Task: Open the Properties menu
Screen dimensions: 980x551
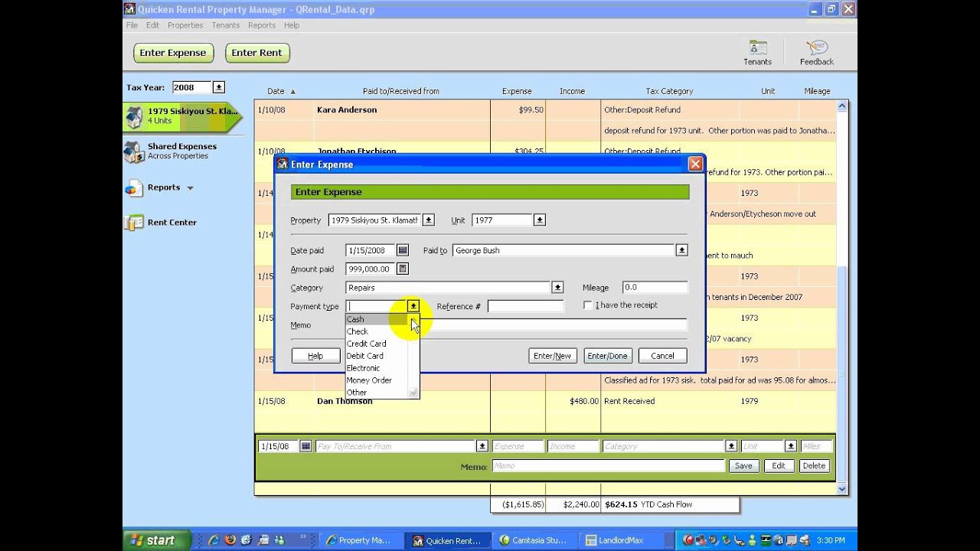Action: pos(185,25)
